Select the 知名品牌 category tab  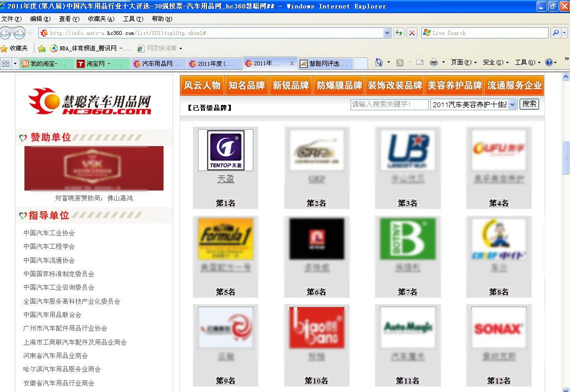pyautogui.click(x=246, y=85)
